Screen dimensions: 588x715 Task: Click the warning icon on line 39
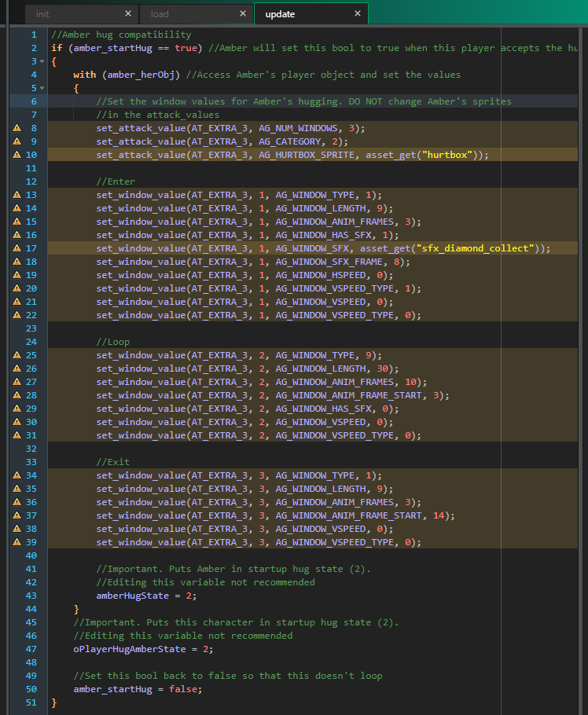click(x=17, y=542)
